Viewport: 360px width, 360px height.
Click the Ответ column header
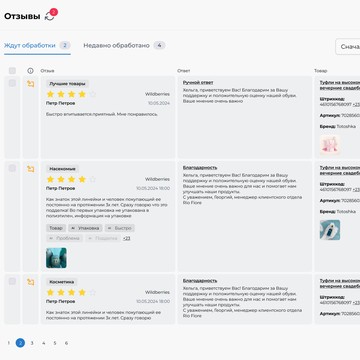[184, 71]
